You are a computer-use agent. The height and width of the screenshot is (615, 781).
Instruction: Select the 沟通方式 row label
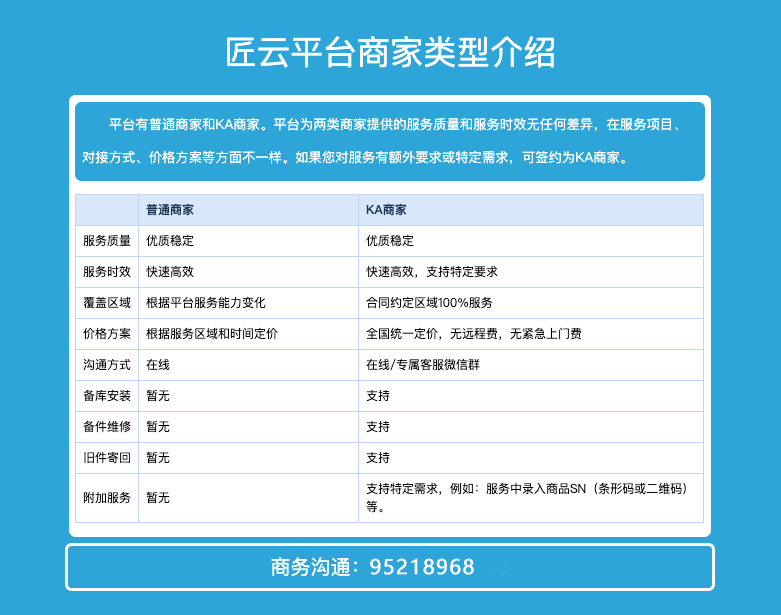click(107, 365)
